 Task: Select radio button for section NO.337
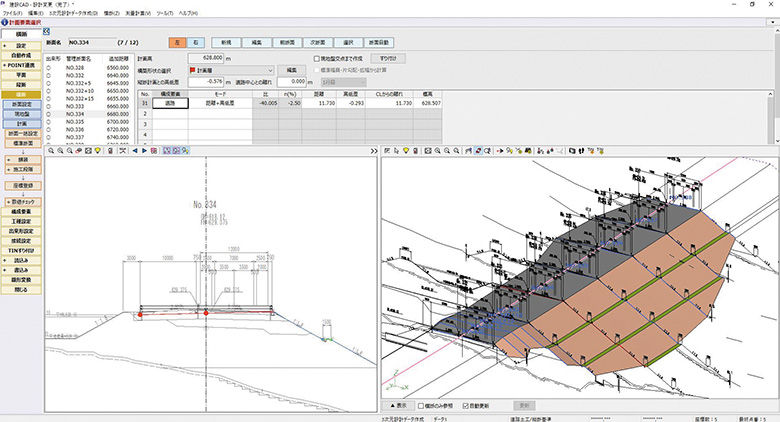point(49,137)
